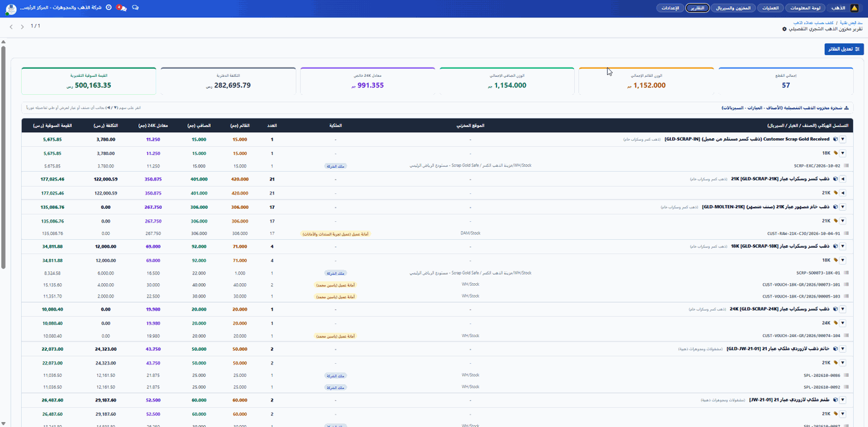
Task: Click the user avatar in the top bar
Action: (11, 9)
